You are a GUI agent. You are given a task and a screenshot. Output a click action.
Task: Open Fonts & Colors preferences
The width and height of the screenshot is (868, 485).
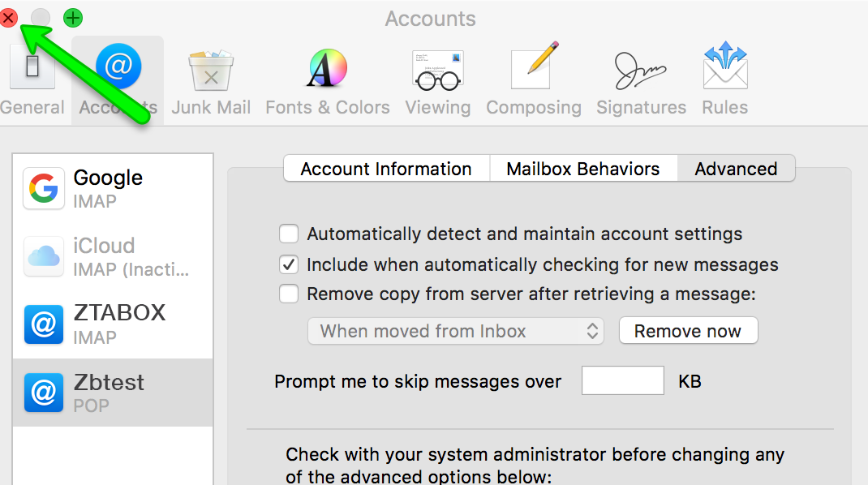tap(327, 81)
